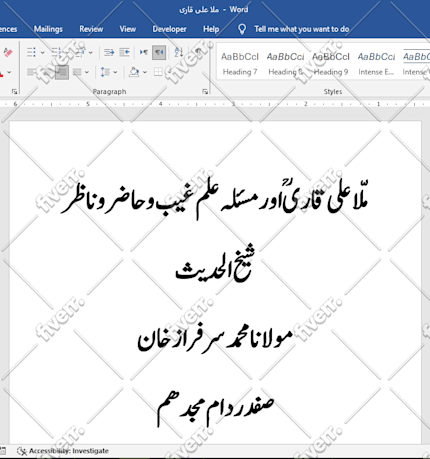Image resolution: width=430 pixels, height=459 pixels.
Task: Click the Multilevel List icon
Action: tap(80, 52)
